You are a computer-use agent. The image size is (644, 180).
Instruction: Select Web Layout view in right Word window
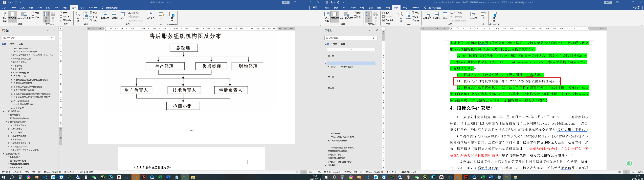(x=346, y=16)
